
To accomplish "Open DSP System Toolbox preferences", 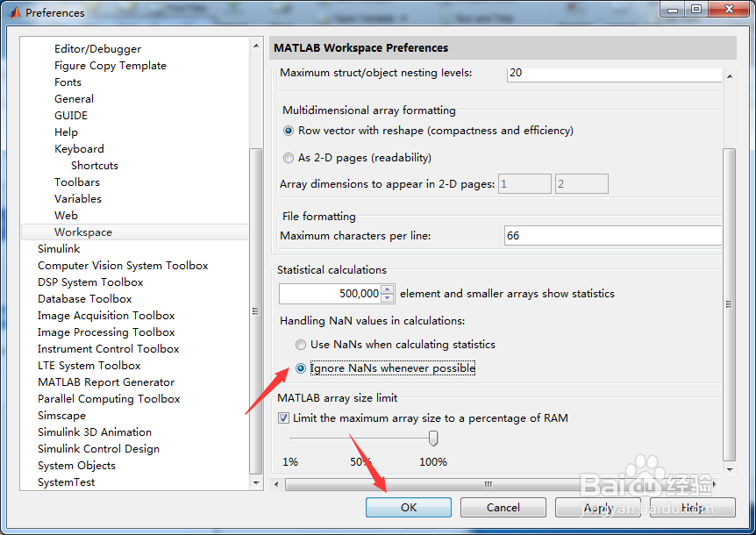I will (90, 282).
